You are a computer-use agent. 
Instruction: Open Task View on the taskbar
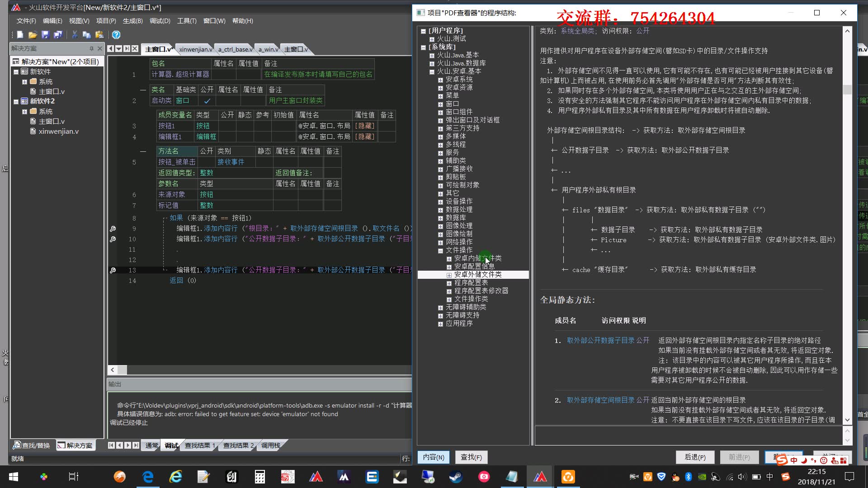tap(73, 477)
